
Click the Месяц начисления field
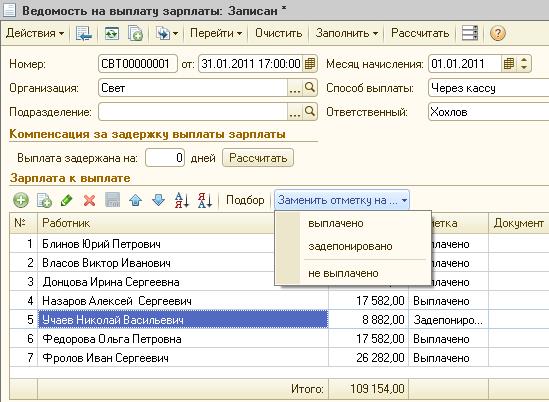(x=464, y=64)
